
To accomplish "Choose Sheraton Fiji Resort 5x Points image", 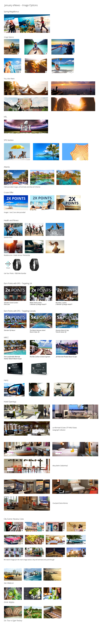I will pos(15,320).
